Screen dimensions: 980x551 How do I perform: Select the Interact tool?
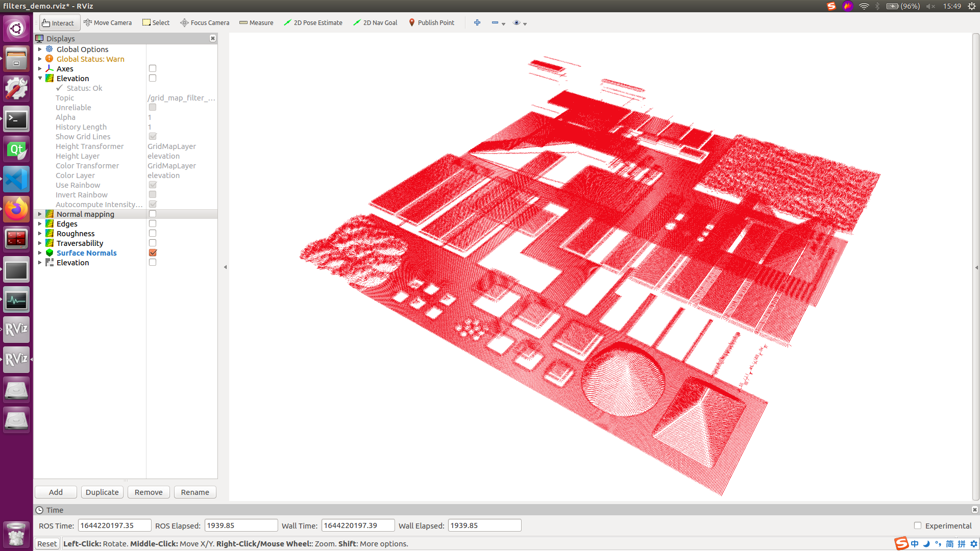58,22
